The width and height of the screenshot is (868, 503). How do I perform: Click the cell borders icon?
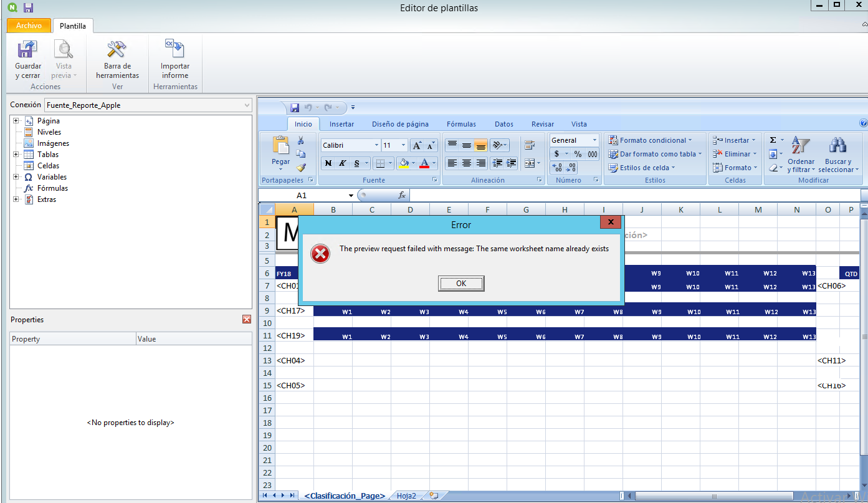pos(379,163)
